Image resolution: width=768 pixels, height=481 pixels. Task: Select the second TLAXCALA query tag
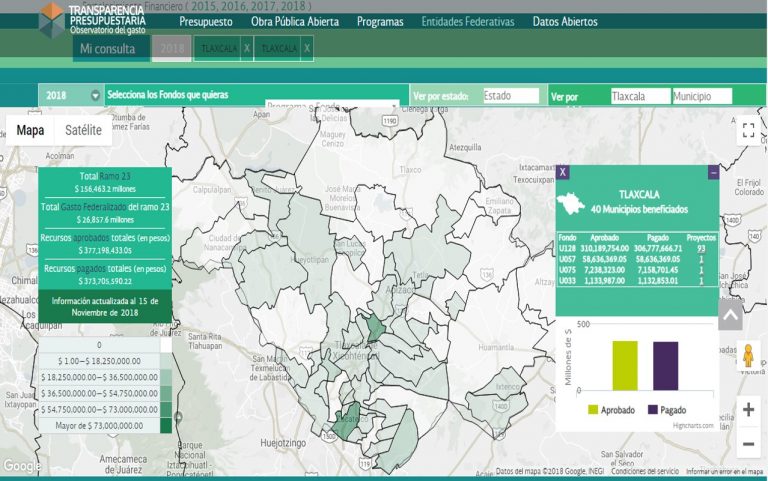(x=279, y=48)
